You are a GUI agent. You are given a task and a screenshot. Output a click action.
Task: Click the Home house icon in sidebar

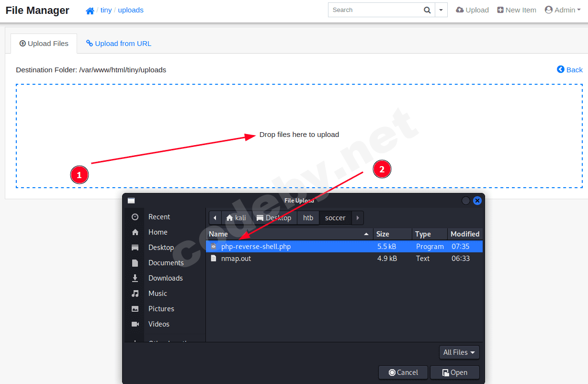135,232
